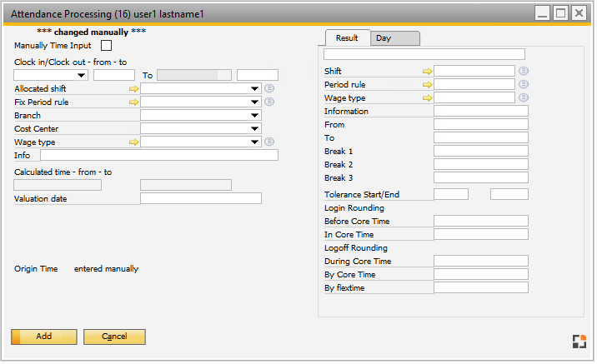Click details icon next to Fix Period rule

click(269, 102)
